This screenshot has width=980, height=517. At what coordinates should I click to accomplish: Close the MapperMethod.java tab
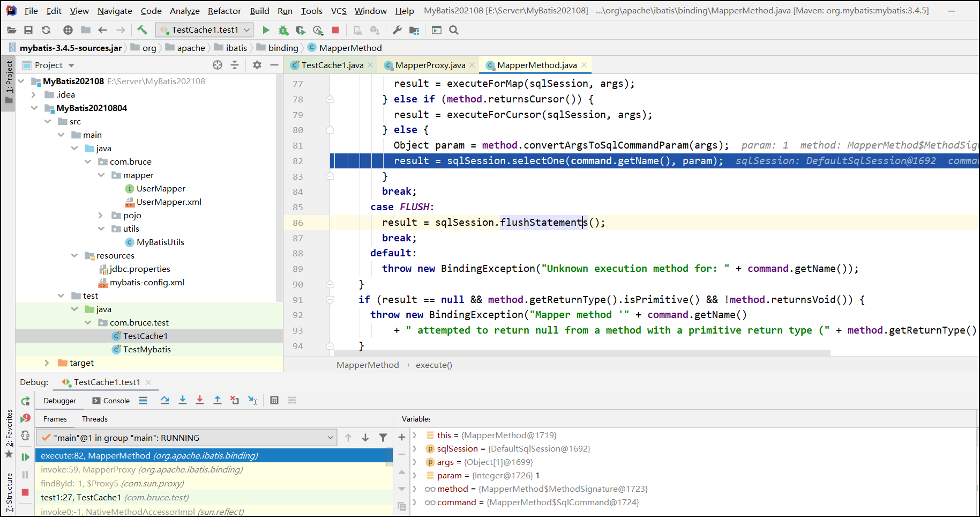point(584,65)
